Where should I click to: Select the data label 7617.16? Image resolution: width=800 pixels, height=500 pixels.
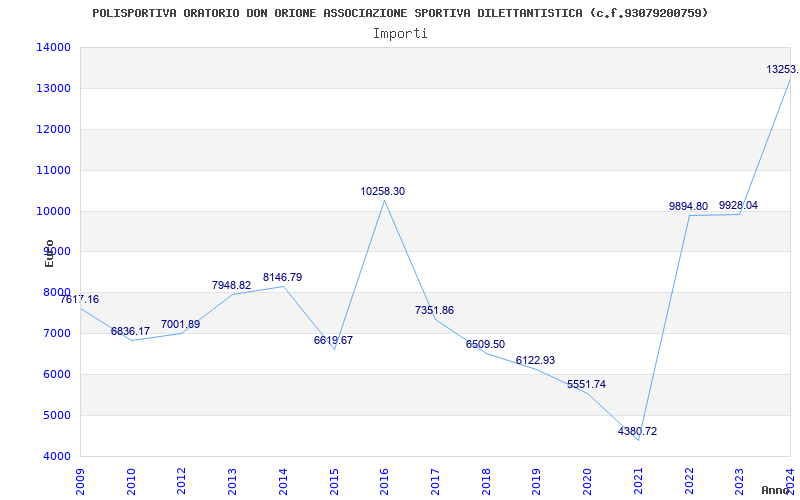coord(80,299)
